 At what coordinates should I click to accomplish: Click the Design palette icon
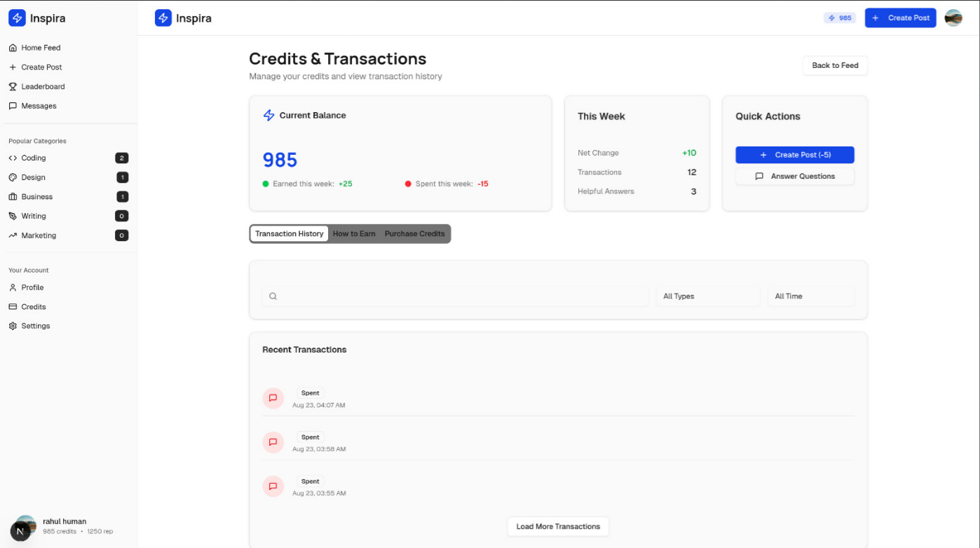13,177
